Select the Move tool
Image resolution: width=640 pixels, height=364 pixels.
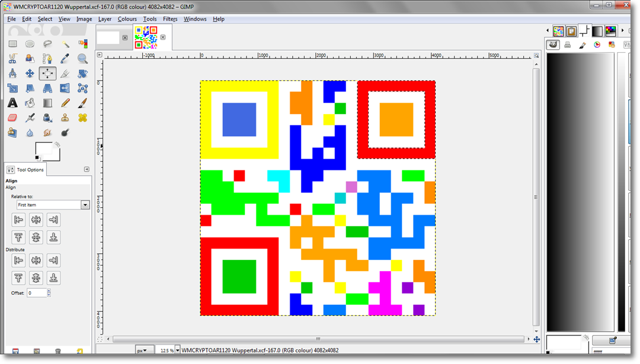[x=30, y=73]
